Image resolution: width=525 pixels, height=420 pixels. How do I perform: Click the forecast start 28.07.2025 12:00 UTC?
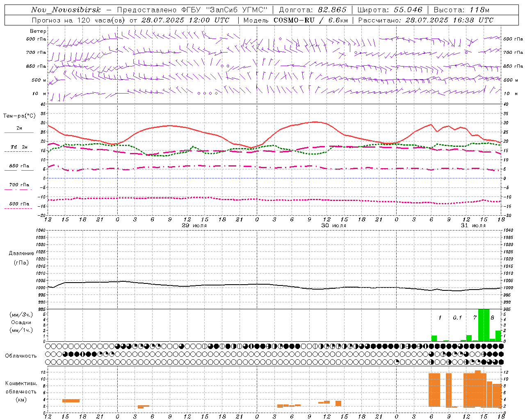tap(185, 20)
